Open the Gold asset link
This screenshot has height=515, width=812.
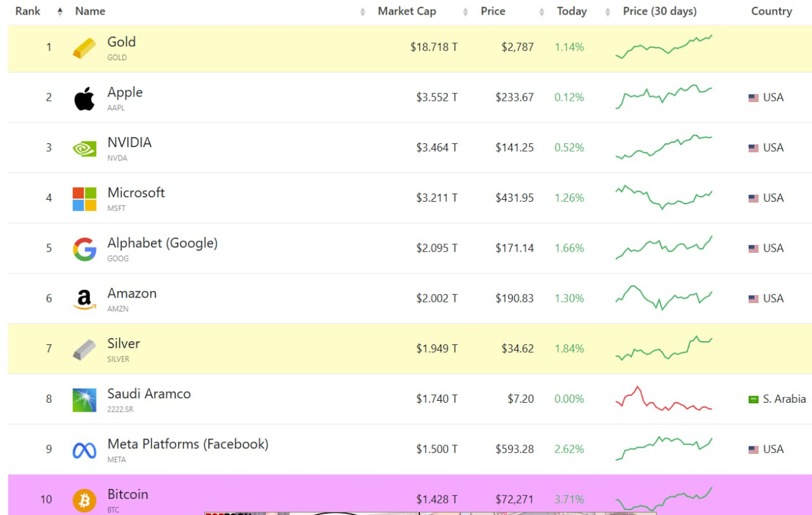(121, 42)
